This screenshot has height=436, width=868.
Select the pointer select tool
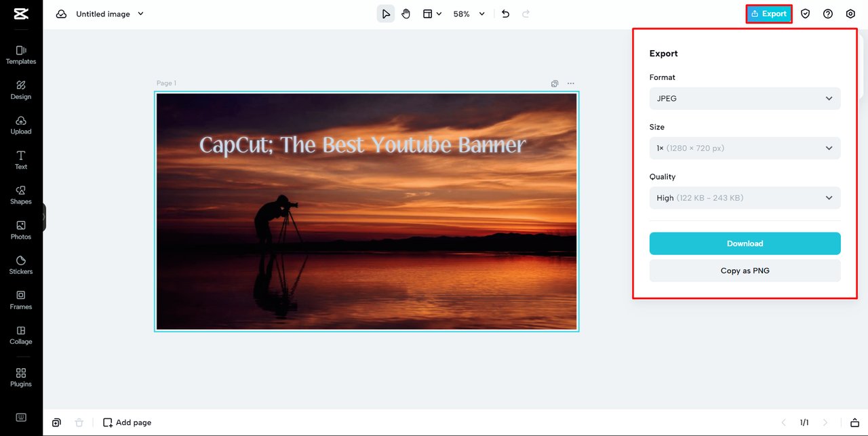point(386,14)
